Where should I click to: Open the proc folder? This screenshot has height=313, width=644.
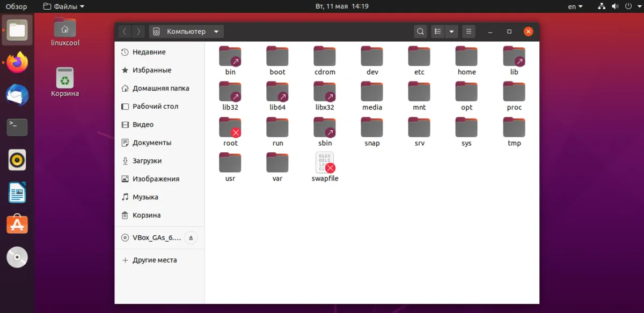(x=514, y=96)
